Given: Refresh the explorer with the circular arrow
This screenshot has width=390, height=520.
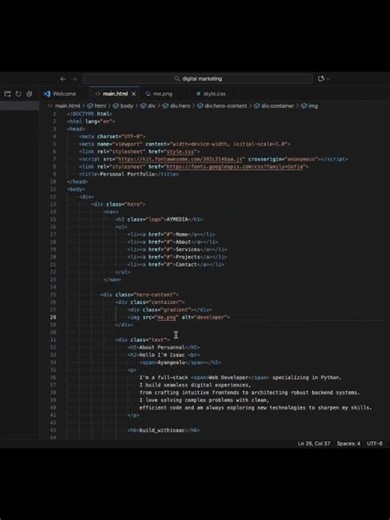Looking at the screenshot, I should (18, 94).
